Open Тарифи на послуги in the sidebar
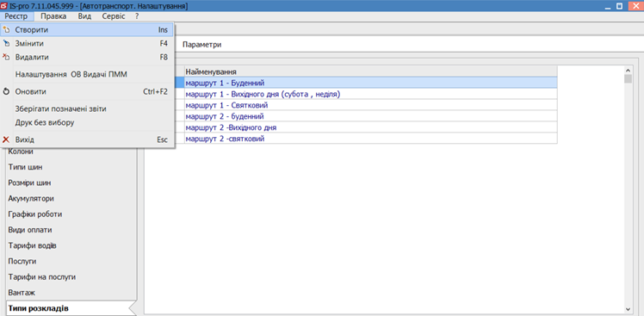 [42, 277]
